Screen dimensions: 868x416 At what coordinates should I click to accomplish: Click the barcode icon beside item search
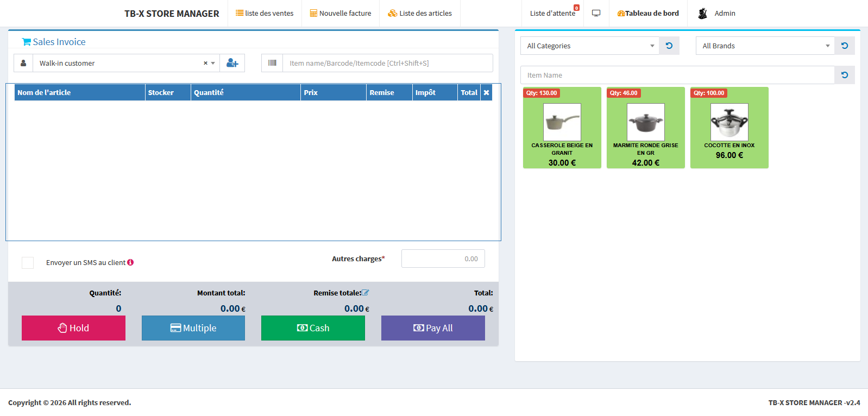point(272,63)
